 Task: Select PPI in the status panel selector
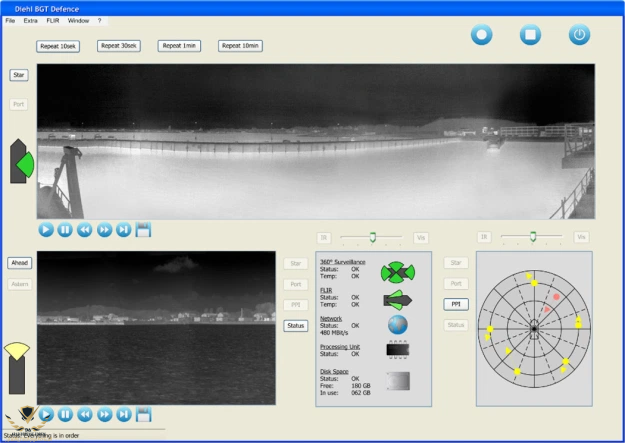pyautogui.click(x=296, y=305)
